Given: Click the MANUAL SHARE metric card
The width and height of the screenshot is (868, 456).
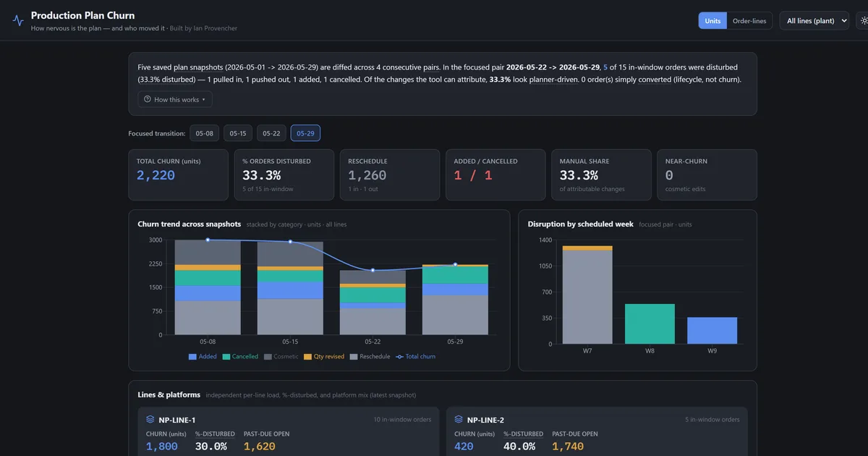Looking at the screenshot, I should tap(601, 174).
